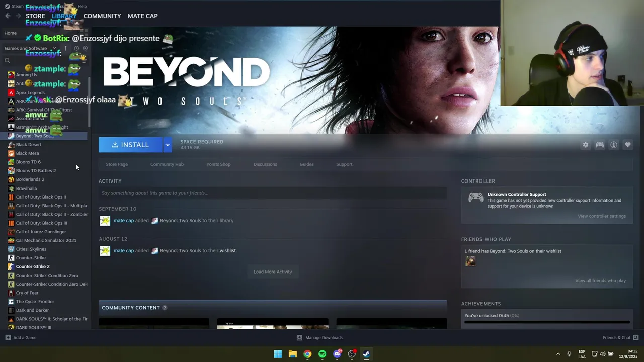Click mate cap avatar in September 10 activity
The height and width of the screenshot is (362, 644).
[105, 221]
